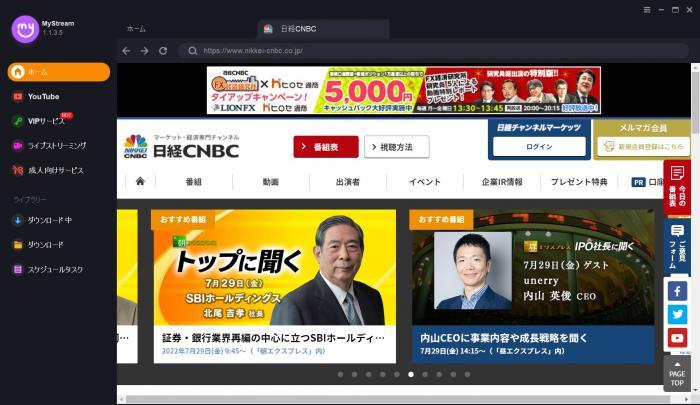Click the partially visible previous slide card
This screenshot has width=700, height=405.
(x=127, y=286)
